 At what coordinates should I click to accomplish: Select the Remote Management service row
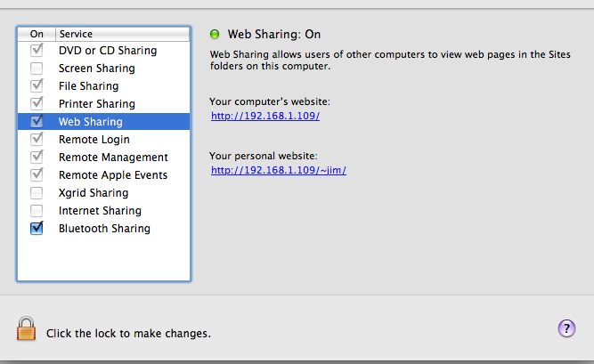tap(103, 158)
